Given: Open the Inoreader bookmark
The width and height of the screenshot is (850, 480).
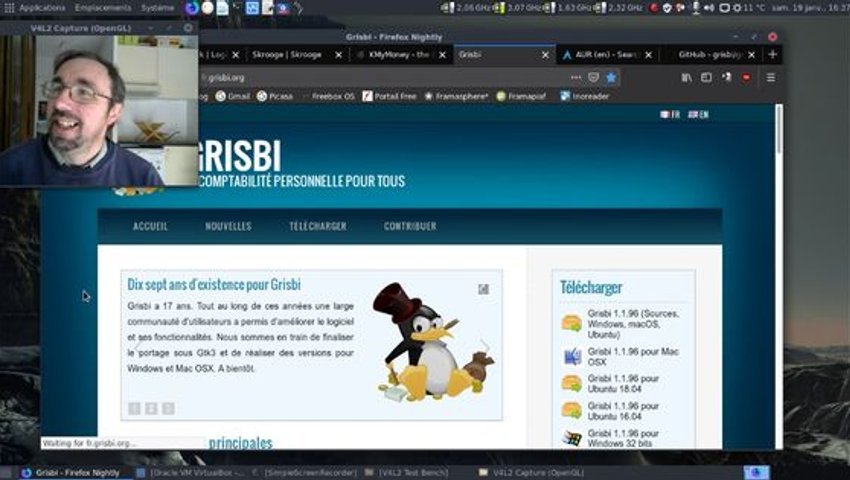Looking at the screenshot, I should pyautogui.click(x=585, y=96).
